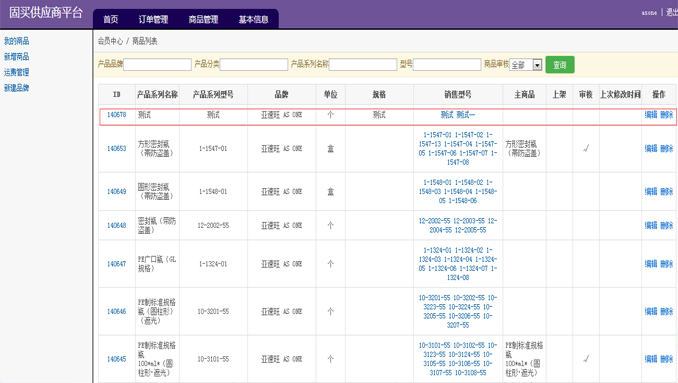Click 删除 for row 140648

tap(667, 225)
